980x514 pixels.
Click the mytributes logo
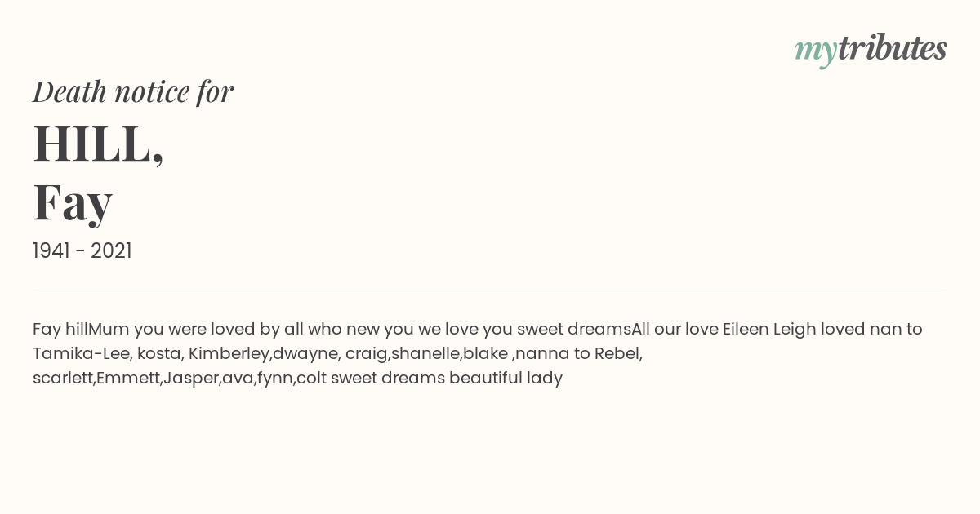(x=871, y=50)
